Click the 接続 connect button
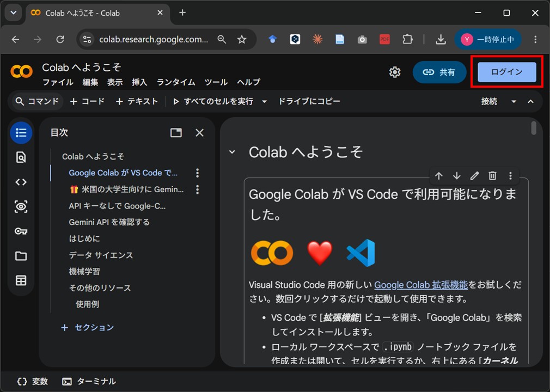 pyautogui.click(x=489, y=102)
